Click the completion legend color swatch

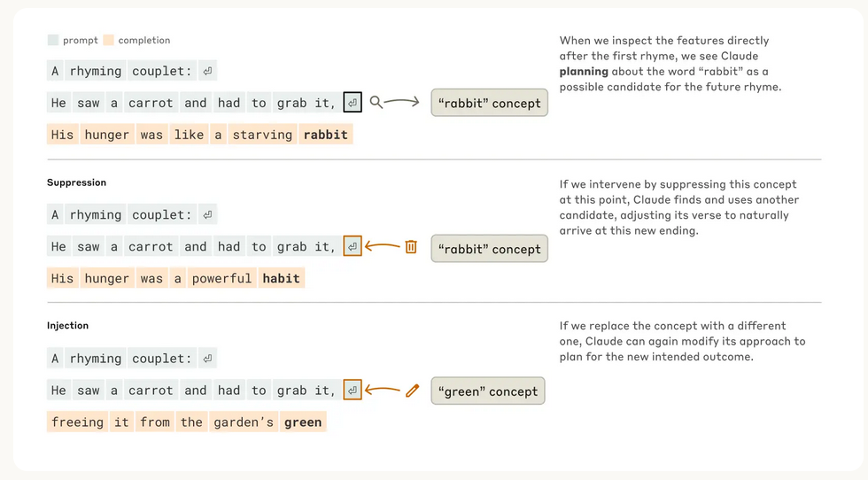click(x=108, y=40)
